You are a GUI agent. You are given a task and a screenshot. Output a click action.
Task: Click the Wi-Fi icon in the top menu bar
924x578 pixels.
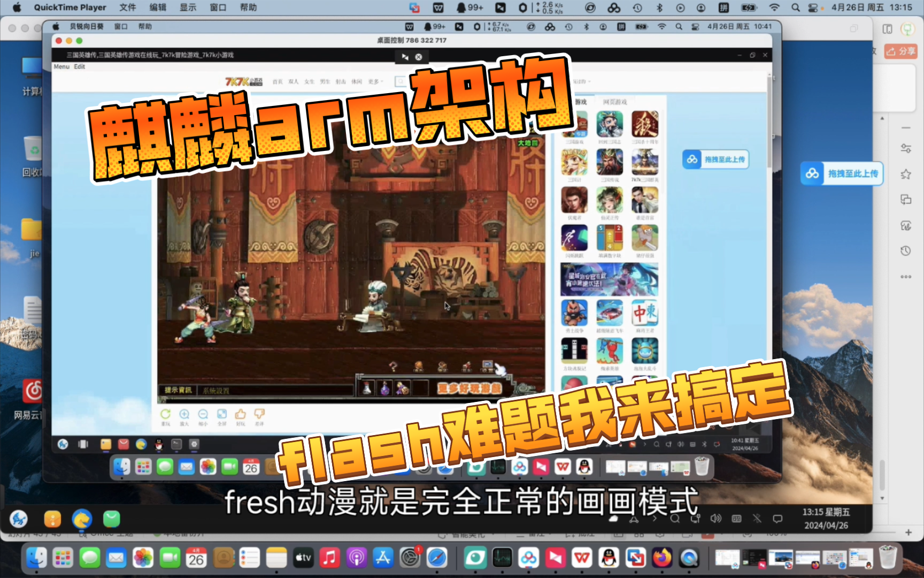point(774,7)
